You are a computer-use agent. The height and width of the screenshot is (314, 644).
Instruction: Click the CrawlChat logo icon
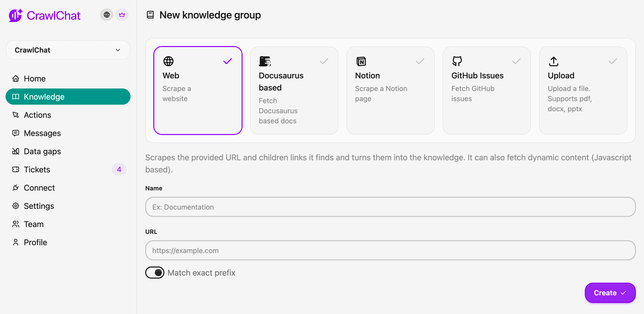(x=15, y=15)
